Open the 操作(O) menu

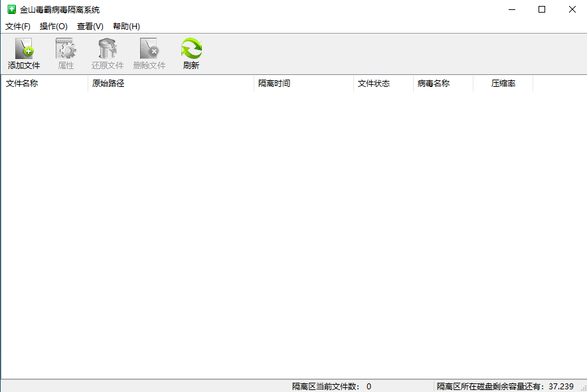(x=53, y=27)
